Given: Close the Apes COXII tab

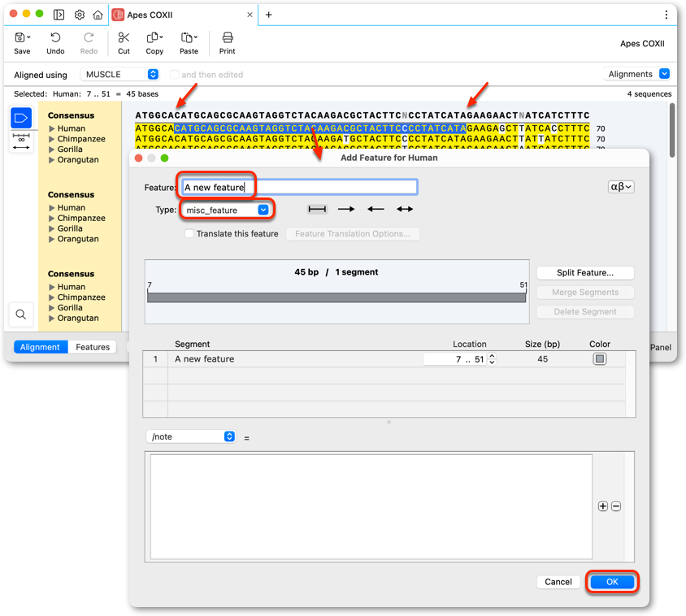Looking at the screenshot, I should tap(250, 15).
